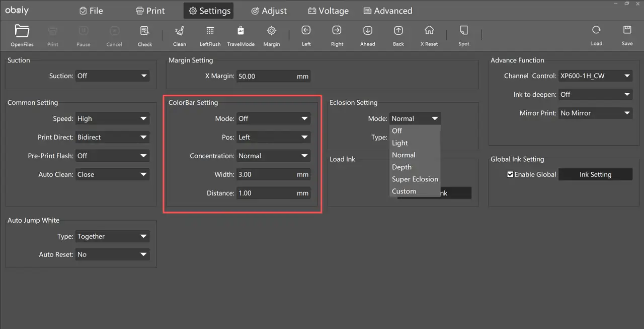Open the Pre-Print Flash dropdown
The width and height of the screenshot is (644, 329).
[x=112, y=156]
